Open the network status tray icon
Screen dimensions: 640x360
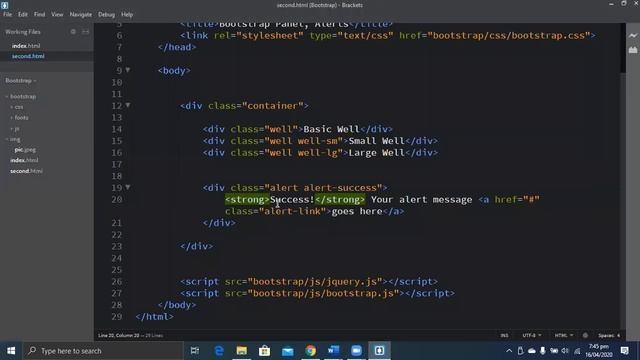(x=577, y=351)
